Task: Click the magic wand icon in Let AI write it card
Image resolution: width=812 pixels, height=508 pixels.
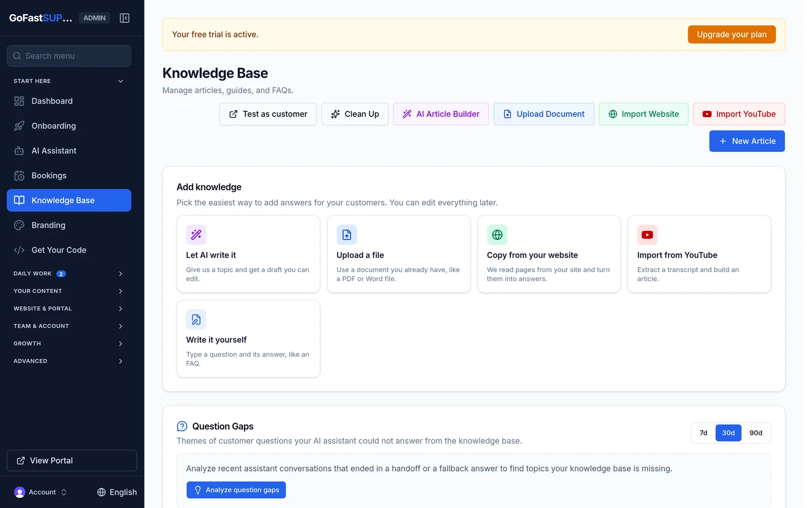Action: tap(196, 235)
